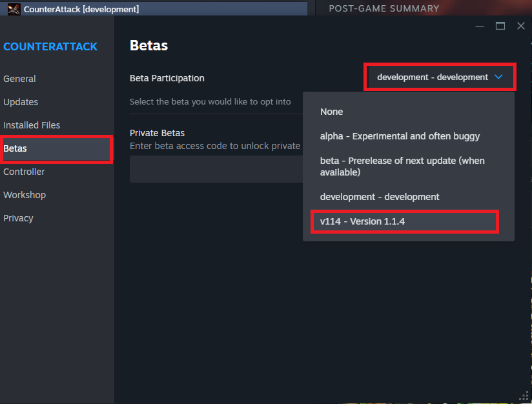
Task: Choose None to opt out of betas
Action: (x=332, y=112)
